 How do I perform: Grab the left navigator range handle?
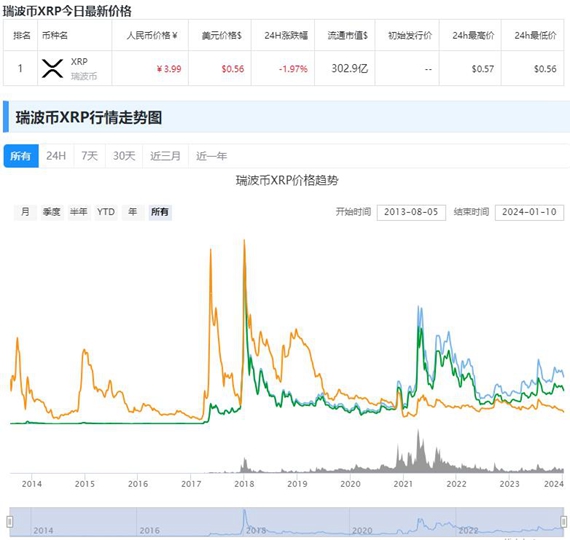[10, 522]
